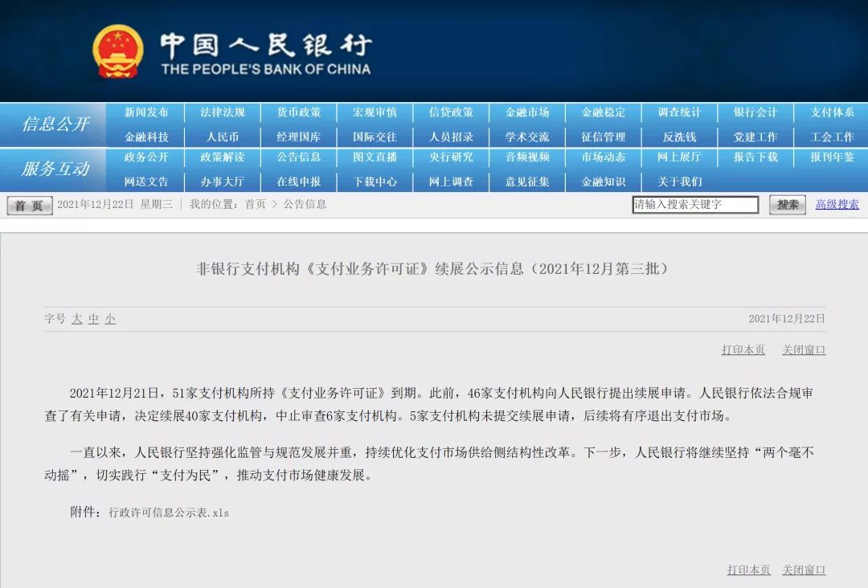
Task: Visit 关于我们 service link
Action: [x=680, y=182]
